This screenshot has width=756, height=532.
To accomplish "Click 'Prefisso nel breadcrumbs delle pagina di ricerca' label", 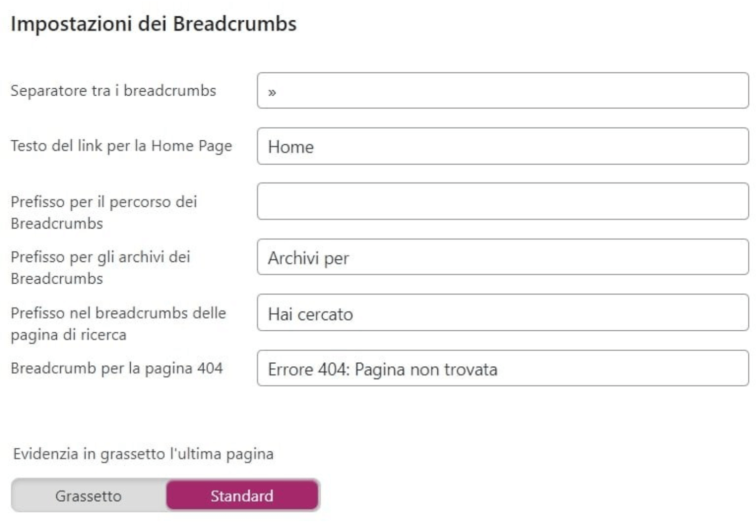I will coord(118,323).
